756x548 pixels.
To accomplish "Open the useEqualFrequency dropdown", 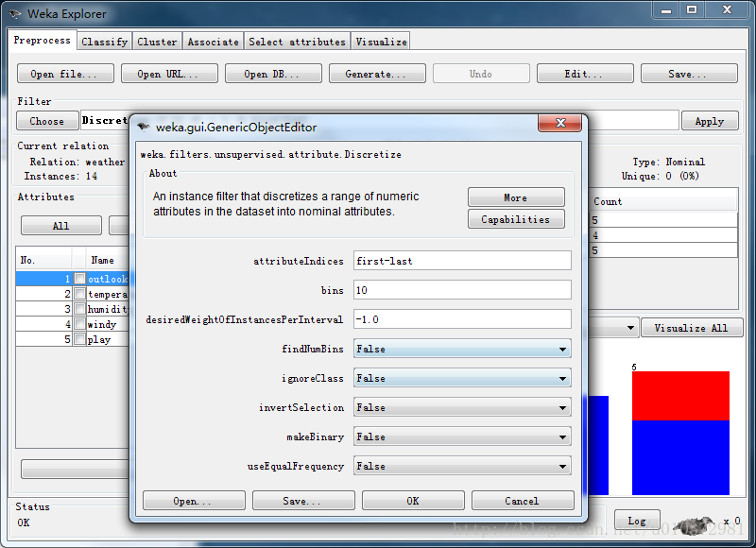I will [462, 466].
